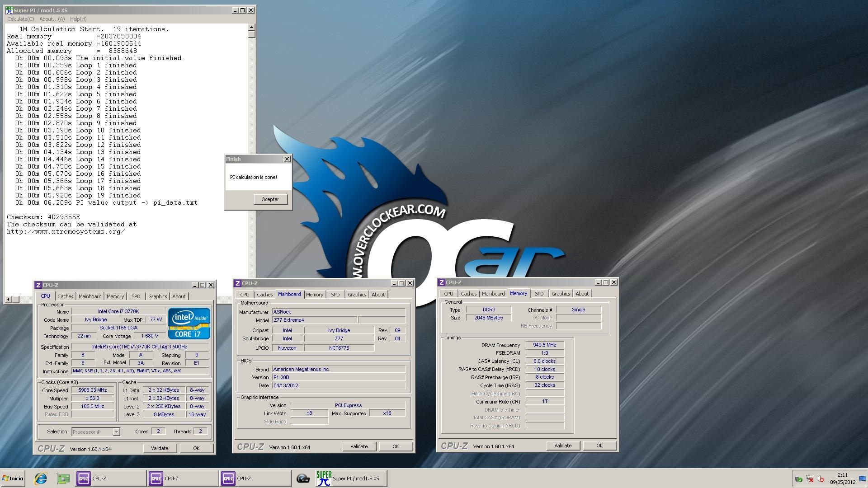The height and width of the screenshot is (488, 868).
Task: Click the BIOS version P1.20B field
Action: [339, 377]
